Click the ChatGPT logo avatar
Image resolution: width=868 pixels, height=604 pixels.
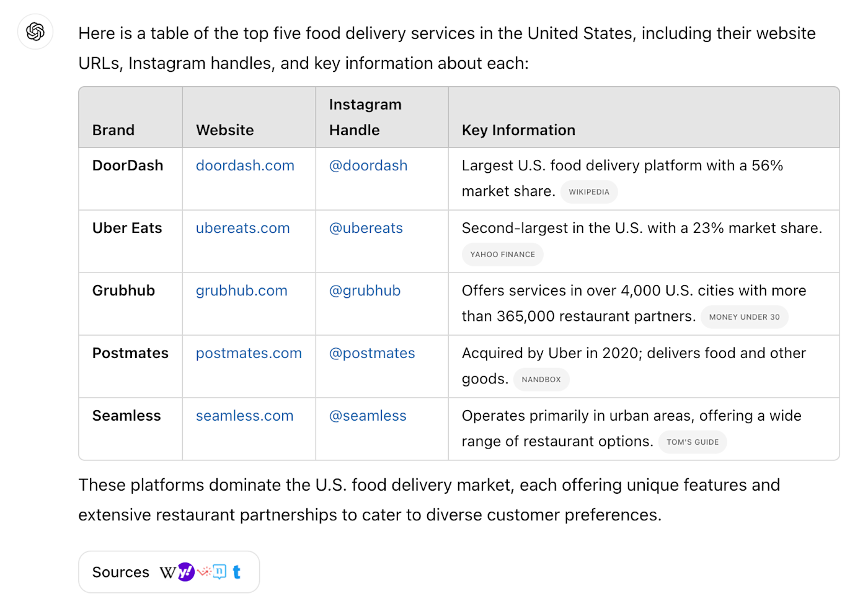35,32
